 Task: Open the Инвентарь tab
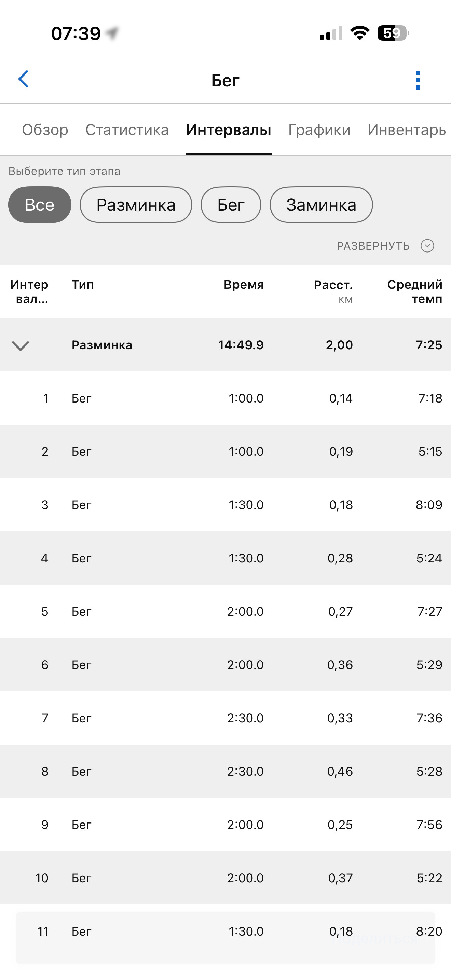click(x=407, y=130)
